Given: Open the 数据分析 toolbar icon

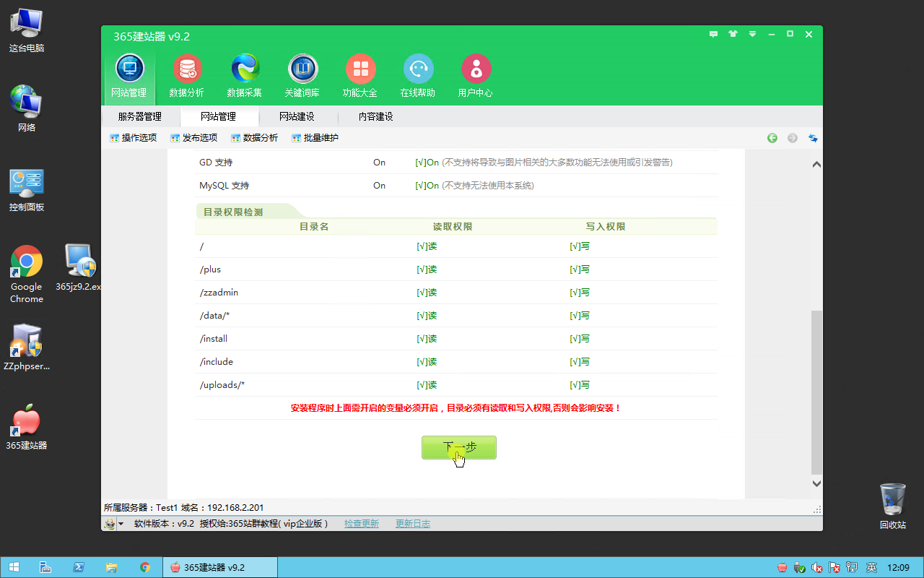Looking at the screenshot, I should [x=187, y=76].
